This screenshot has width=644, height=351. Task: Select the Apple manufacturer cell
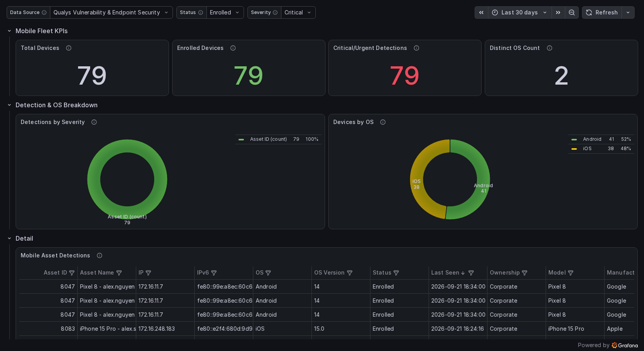coord(619,329)
